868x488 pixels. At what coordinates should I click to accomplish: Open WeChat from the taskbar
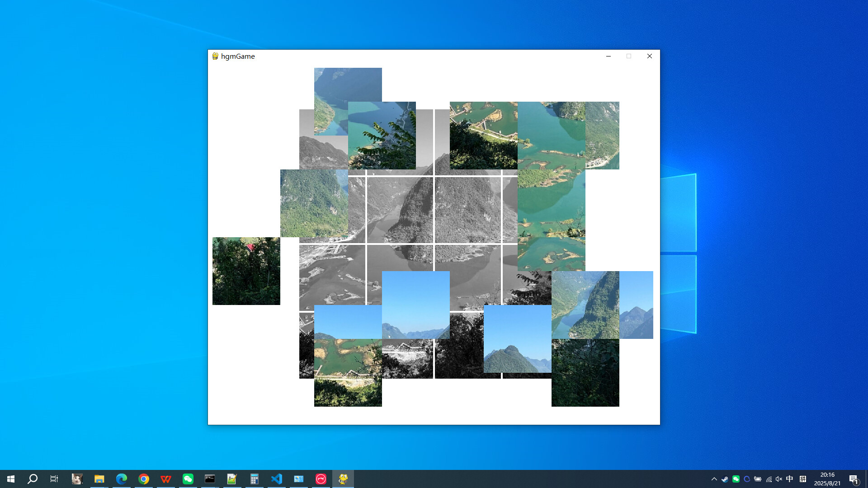click(x=188, y=479)
